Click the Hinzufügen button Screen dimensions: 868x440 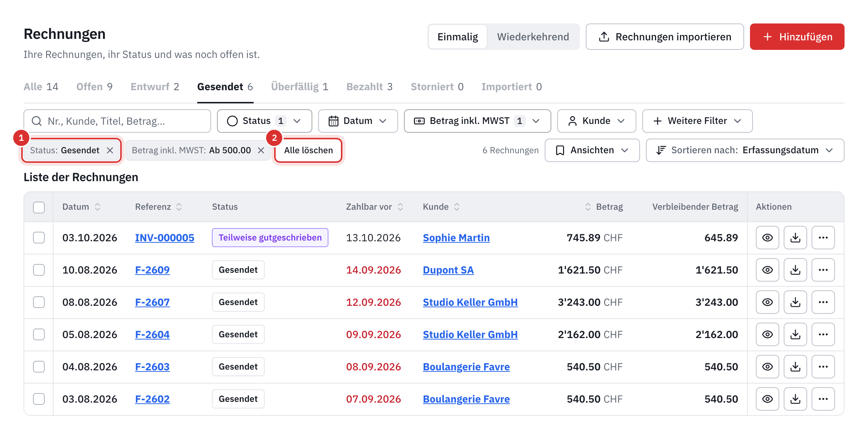[797, 37]
